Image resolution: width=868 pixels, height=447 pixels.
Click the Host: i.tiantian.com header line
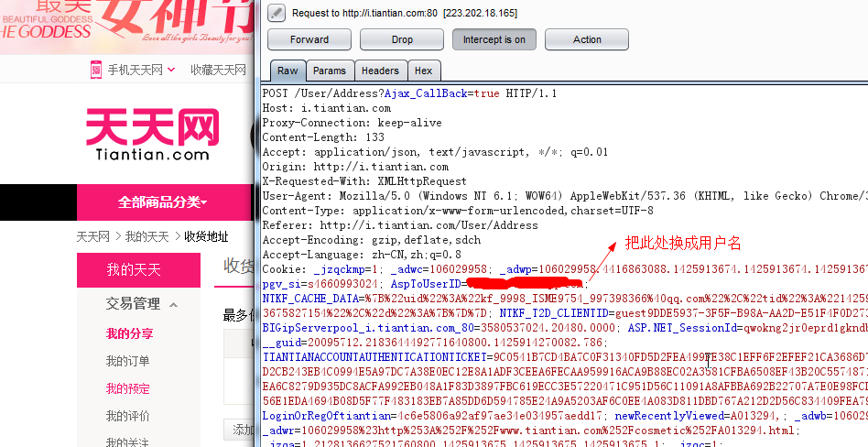pyautogui.click(x=327, y=108)
